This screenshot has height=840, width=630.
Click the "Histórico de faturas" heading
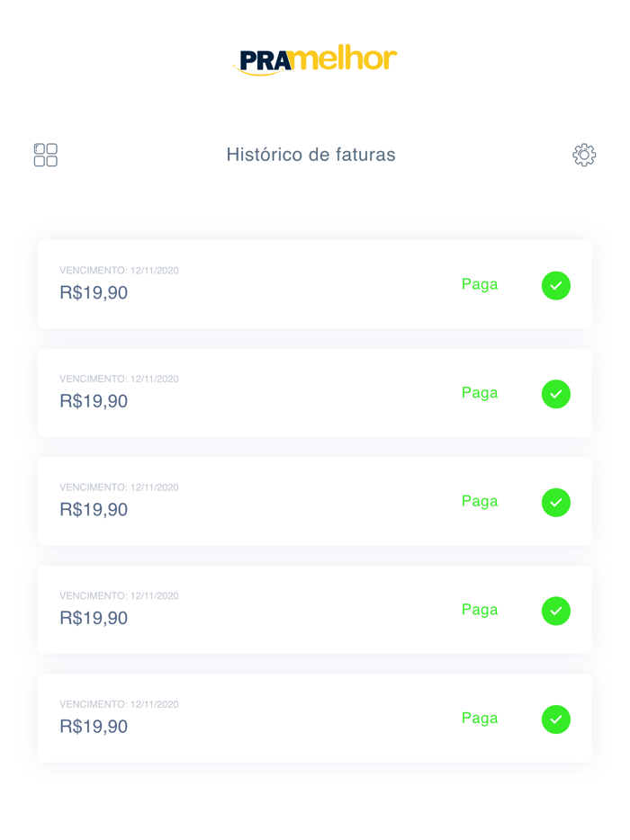coord(311,155)
